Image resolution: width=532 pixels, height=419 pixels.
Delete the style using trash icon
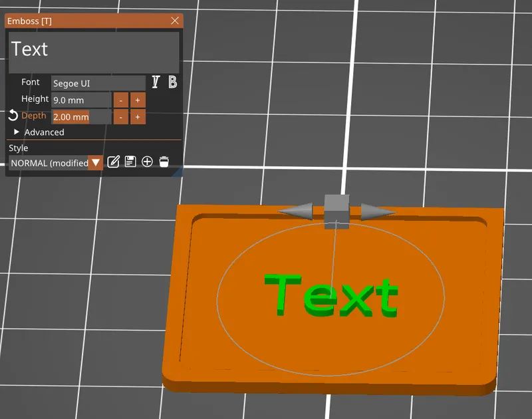coord(164,162)
